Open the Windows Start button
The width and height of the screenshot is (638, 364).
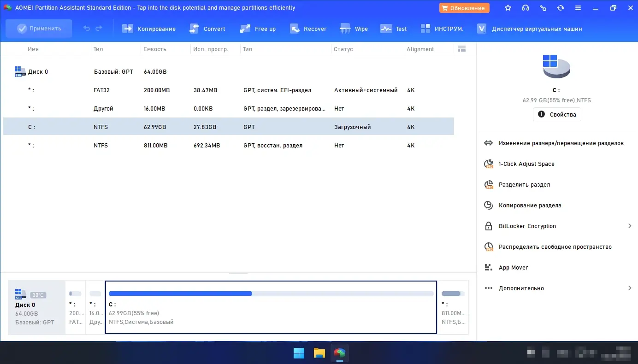click(x=299, y=353)
